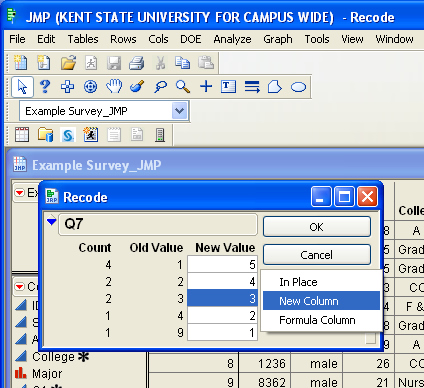Click the run script figure icon
This screenshot has width=424, height=388.
pyautogui.click(x=91, y=135)
